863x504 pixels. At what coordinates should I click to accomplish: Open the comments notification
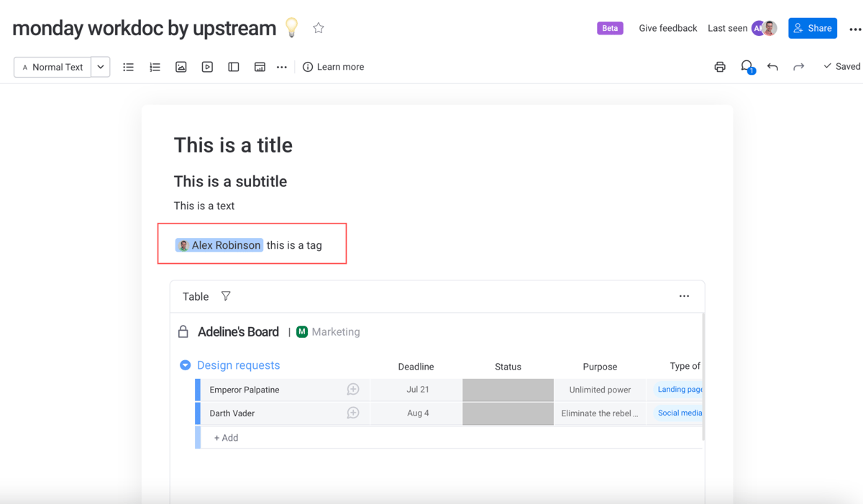pos(746,66)
